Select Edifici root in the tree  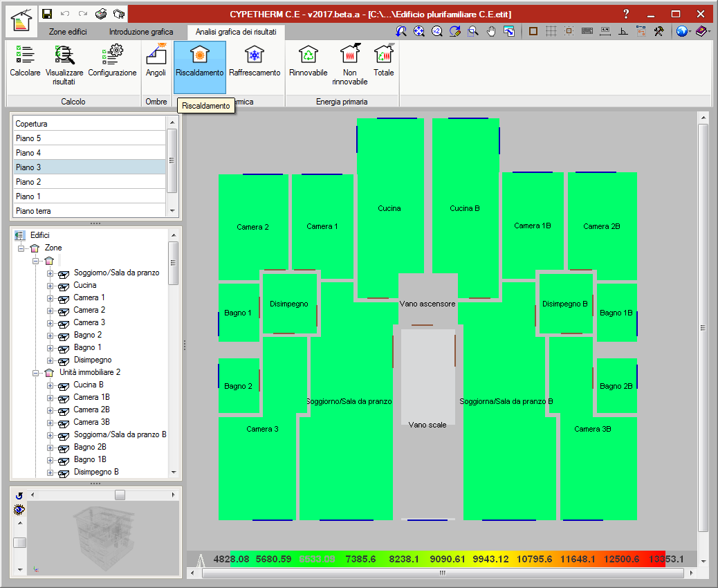[40, 235]
